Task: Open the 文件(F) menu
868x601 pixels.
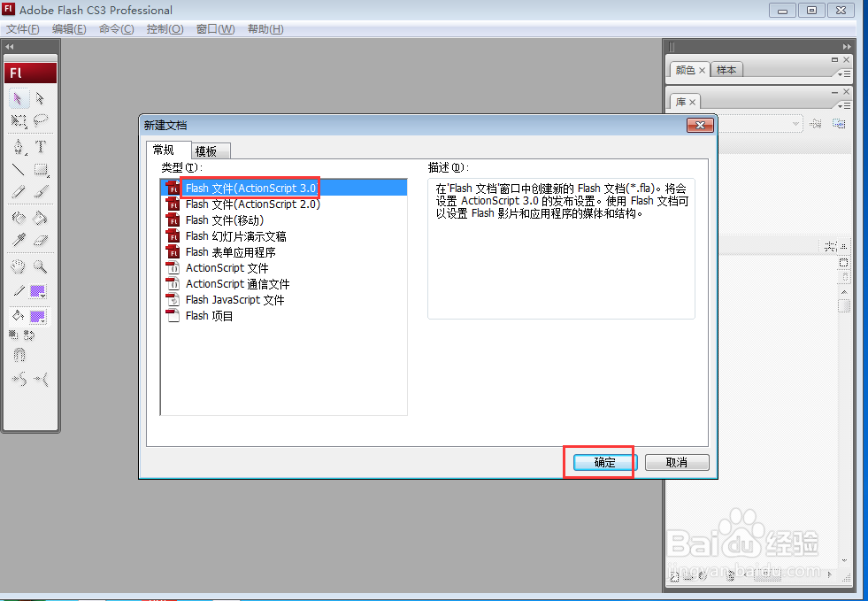Action: click(23, 29)
